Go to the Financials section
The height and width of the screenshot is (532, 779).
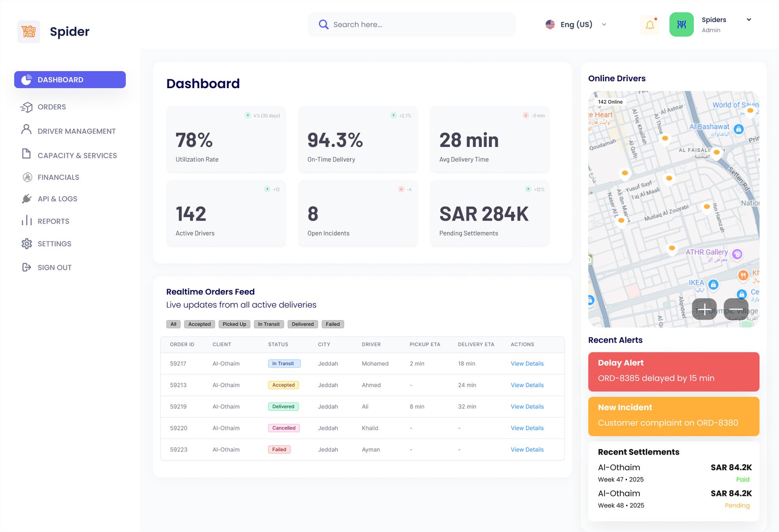click(58, 177)
